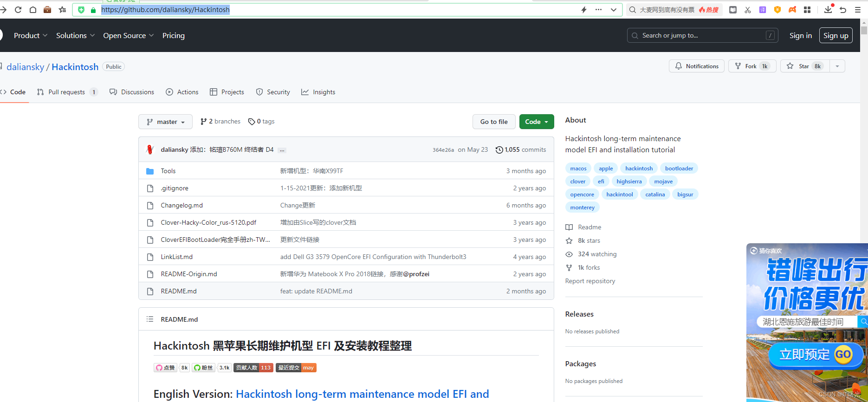Screen dimensions: 868x402
Task: Open address bar three-dots options
Action: [599, 9]
